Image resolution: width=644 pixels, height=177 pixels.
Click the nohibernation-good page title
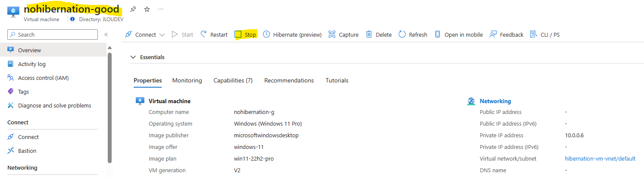72,9
